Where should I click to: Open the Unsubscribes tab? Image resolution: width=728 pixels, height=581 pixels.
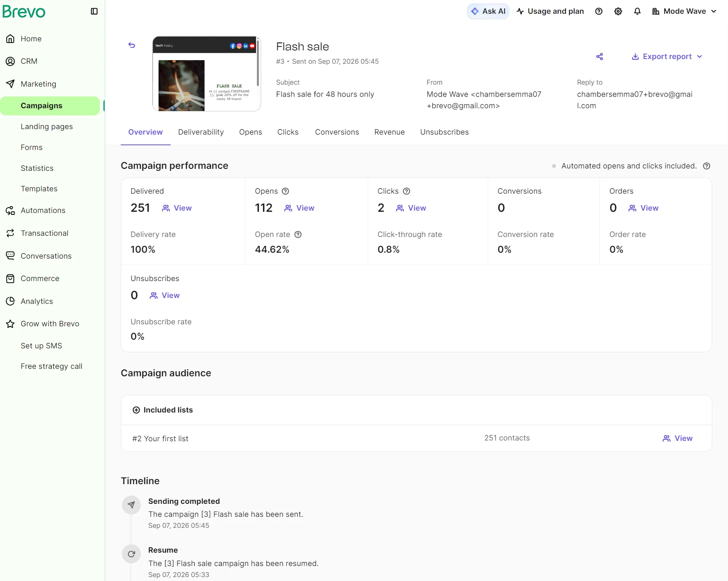coord(444,132)
